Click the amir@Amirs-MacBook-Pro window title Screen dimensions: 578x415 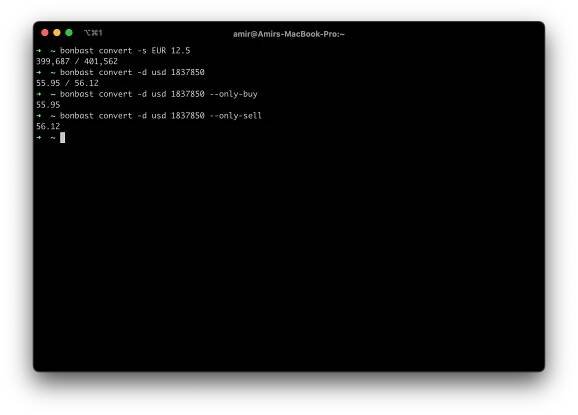click(x=289, y=34)
